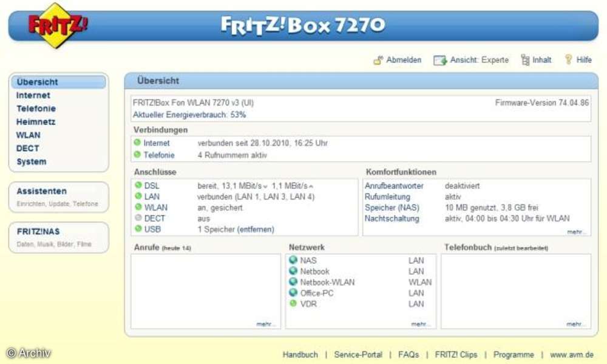Open the Internet sidebar menu
607x364 pixels.
tap(33, 95)
